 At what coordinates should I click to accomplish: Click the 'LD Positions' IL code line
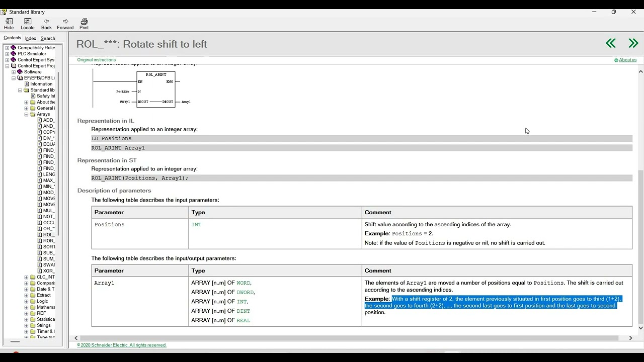(362, 138)
